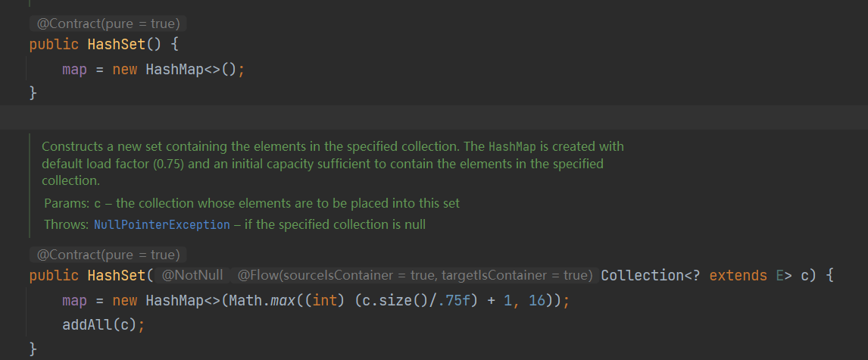
Task: Click the size() call on c
Action: 389,301
